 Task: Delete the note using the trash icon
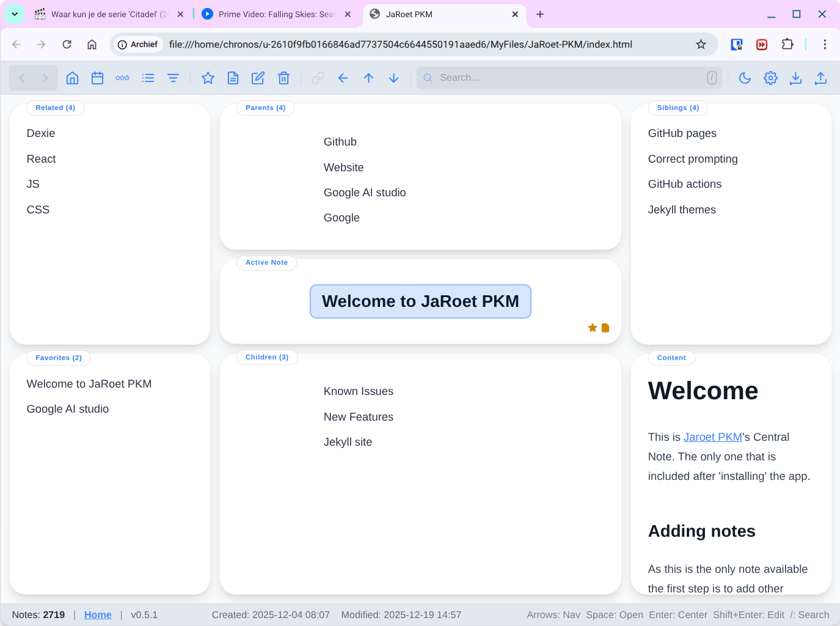click(x=283, y=78)
